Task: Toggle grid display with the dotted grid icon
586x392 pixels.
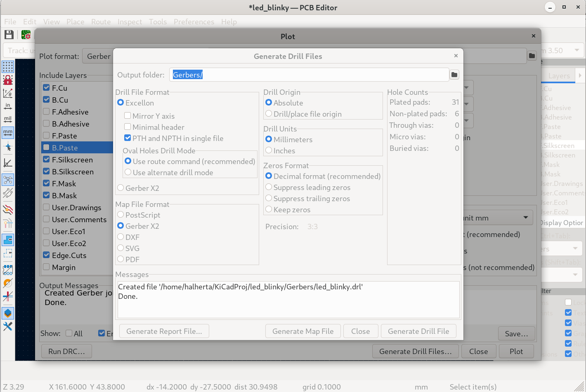Action: coord(8,66)
